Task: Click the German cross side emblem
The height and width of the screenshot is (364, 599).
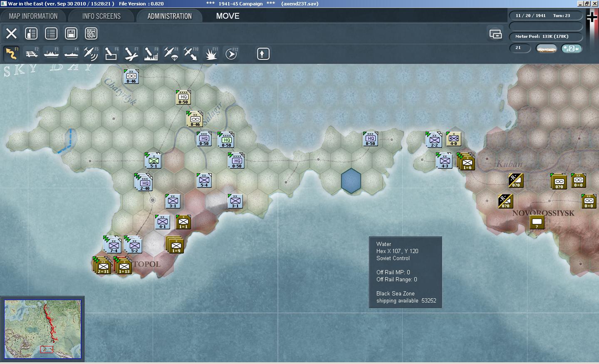Action: tap(592, 18)
